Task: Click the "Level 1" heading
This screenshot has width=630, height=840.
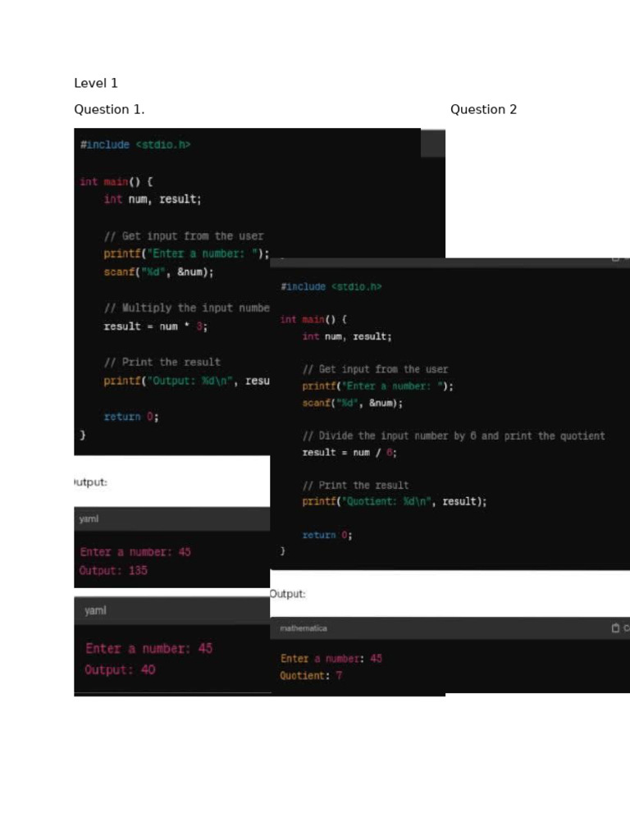Action: (x=96, y=83)
